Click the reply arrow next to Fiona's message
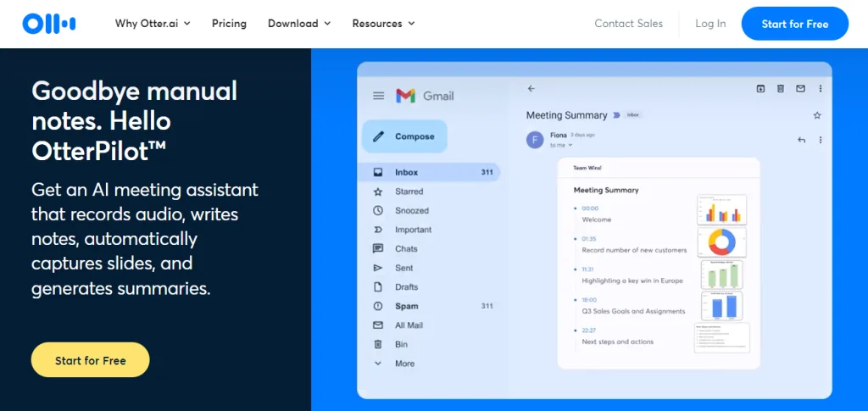Image resolution: width=868 pixels, height=411 pixels. (801, 140)
